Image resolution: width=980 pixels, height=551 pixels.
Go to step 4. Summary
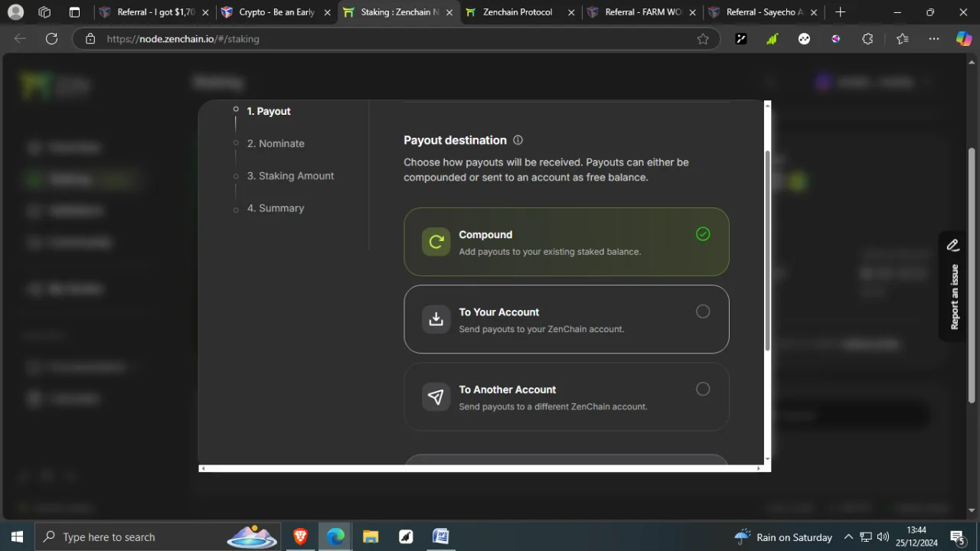276,207
